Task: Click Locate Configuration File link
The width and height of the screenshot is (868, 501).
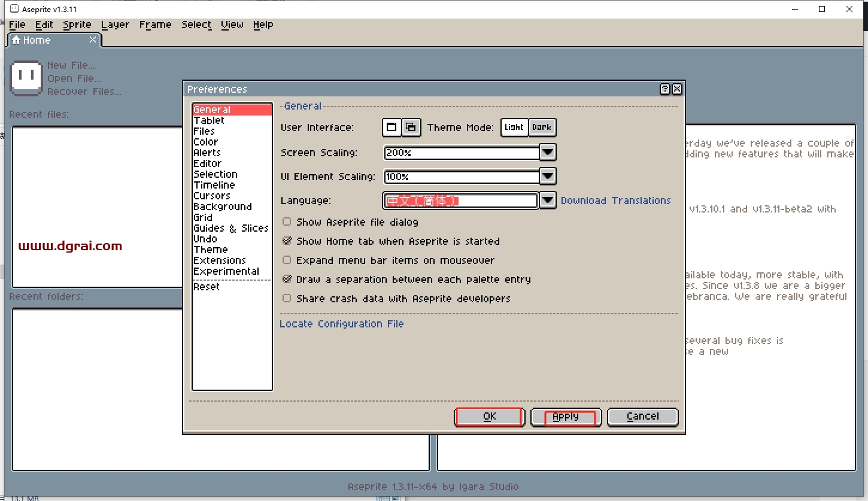Action: click(x=342, y=324)
